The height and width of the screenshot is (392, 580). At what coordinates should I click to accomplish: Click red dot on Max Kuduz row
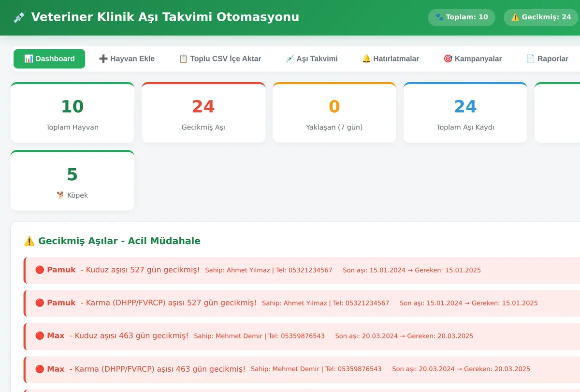pyautogui.click(x=40, y=335)
